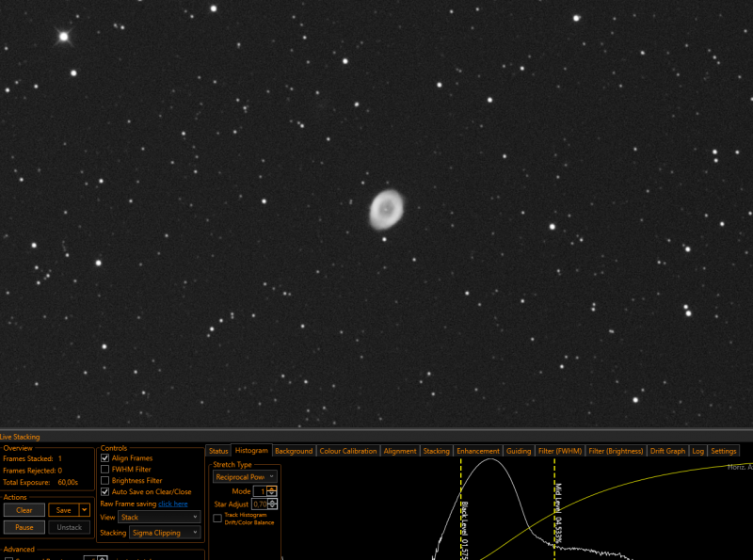Click the Clear button
753x560 pixels.
(x=24, y=510)
